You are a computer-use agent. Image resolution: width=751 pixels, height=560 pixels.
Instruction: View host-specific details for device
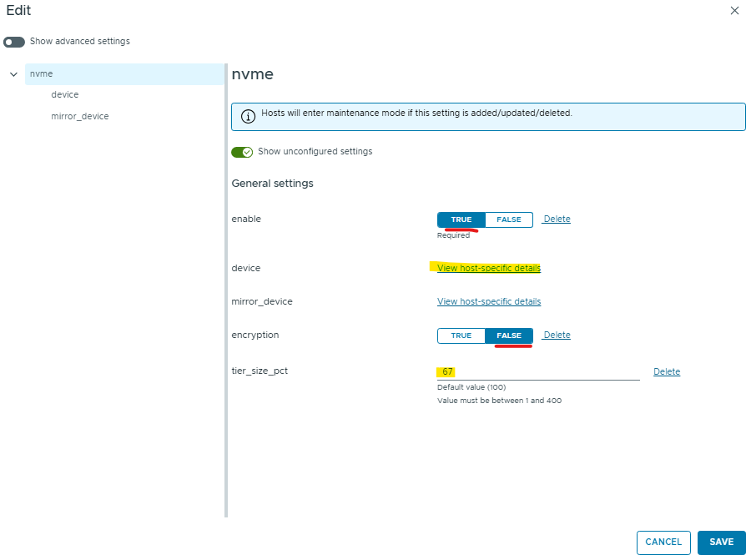(x=488, y=268)
